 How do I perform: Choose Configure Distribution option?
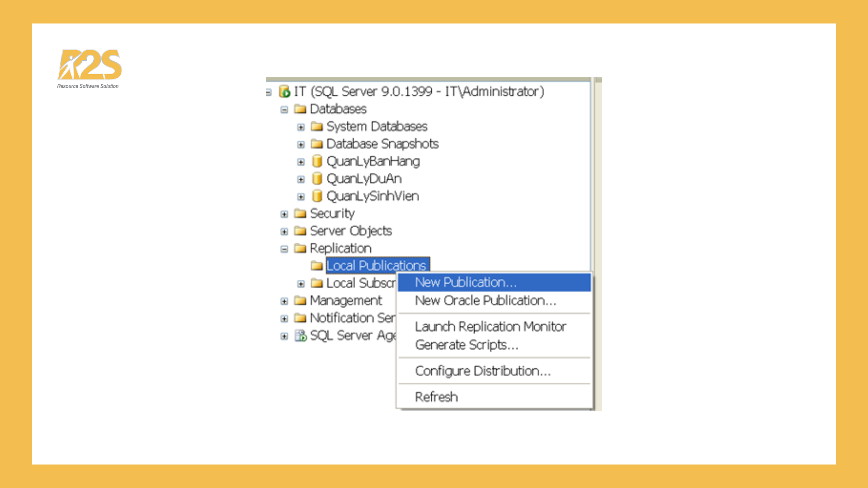(483, 371)
